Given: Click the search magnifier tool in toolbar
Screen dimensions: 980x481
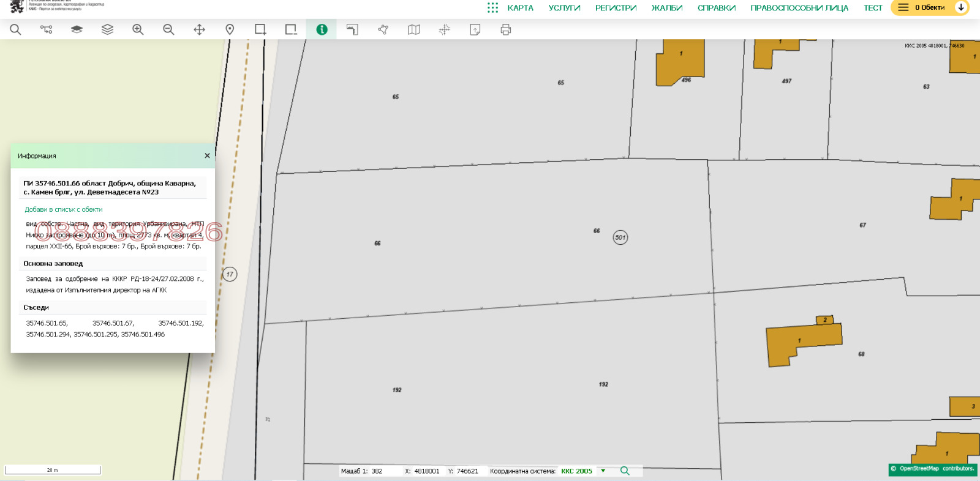Looking at the screenshot, I should [x=15, y=29].
